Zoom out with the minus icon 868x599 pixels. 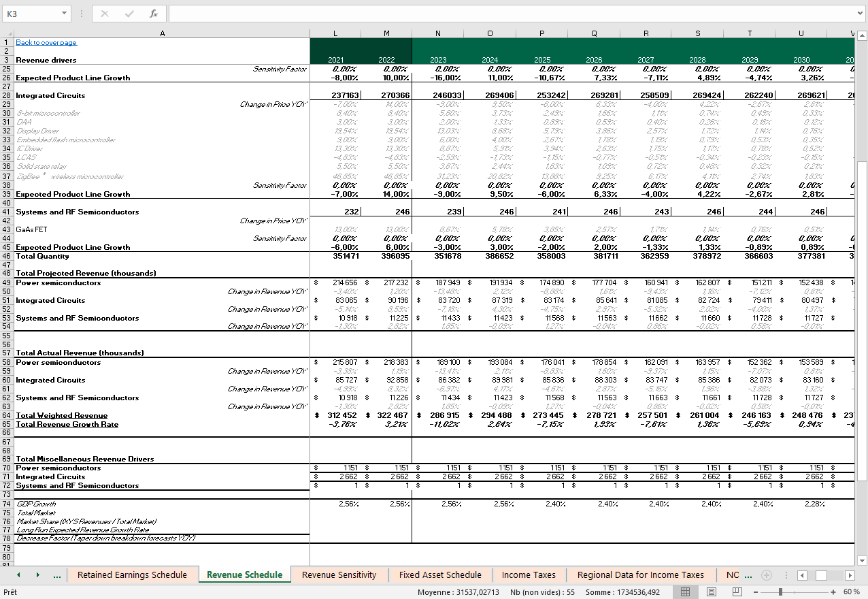click(x=755, y=592)
